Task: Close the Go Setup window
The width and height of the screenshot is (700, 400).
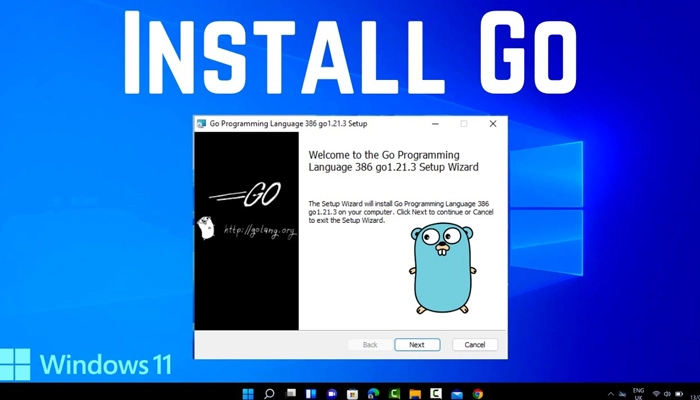Action: pos(492,124)
